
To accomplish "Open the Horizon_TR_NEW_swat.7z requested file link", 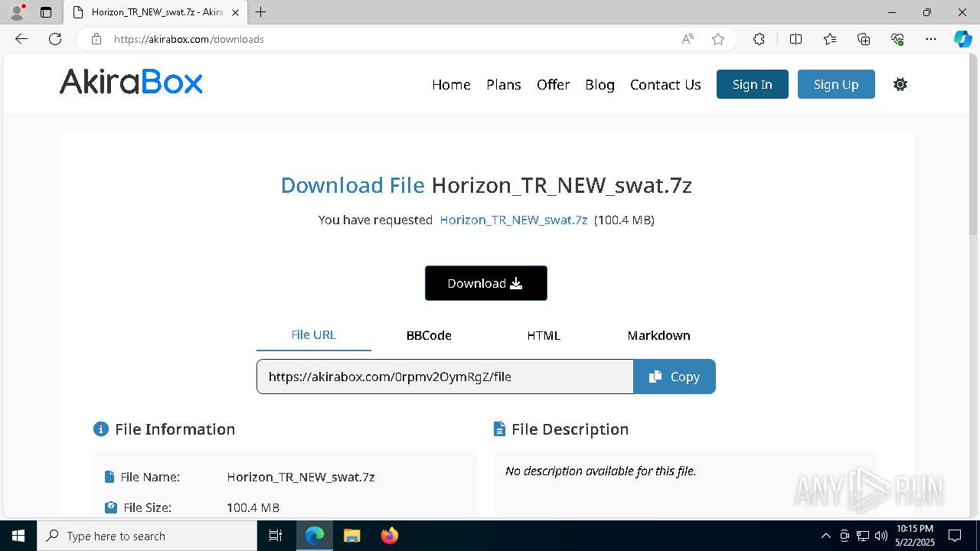I will pos(514,220).
